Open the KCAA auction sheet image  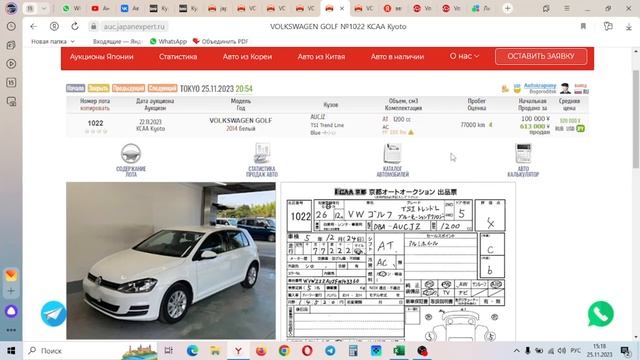398,262
